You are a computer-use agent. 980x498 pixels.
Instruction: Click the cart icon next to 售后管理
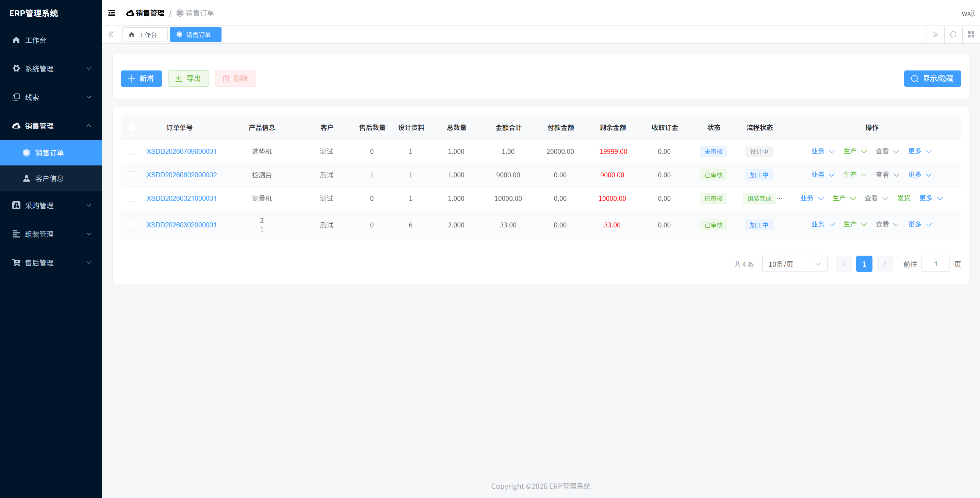16,262
